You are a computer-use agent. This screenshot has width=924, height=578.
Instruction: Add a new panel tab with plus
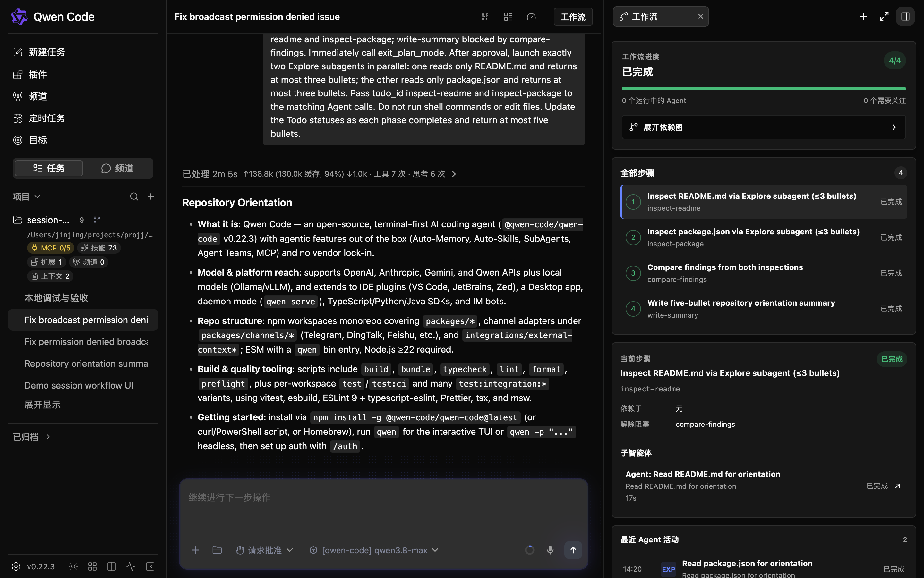(x=864, y=16)
